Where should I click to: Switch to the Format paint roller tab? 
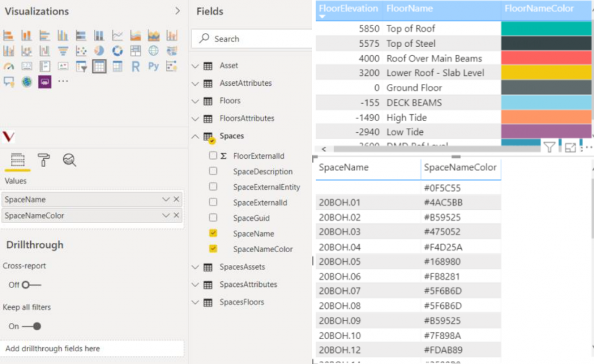(44, 160)
